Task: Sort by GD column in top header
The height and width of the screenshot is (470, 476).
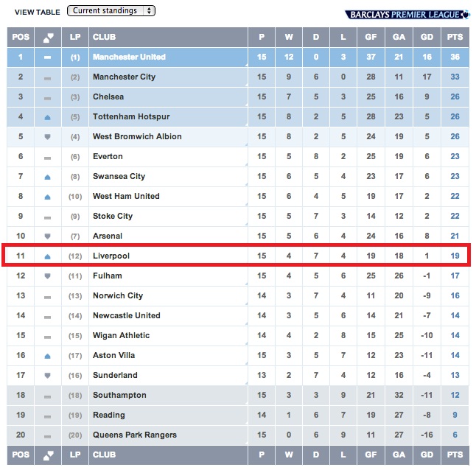Action: [427, 37]
